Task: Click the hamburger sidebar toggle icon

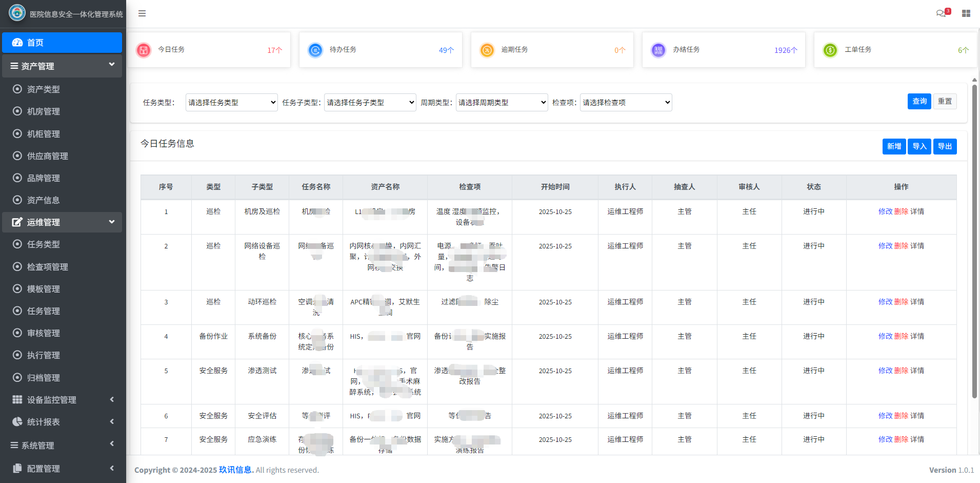Action: pyautogui.click(x=142, y=13)
